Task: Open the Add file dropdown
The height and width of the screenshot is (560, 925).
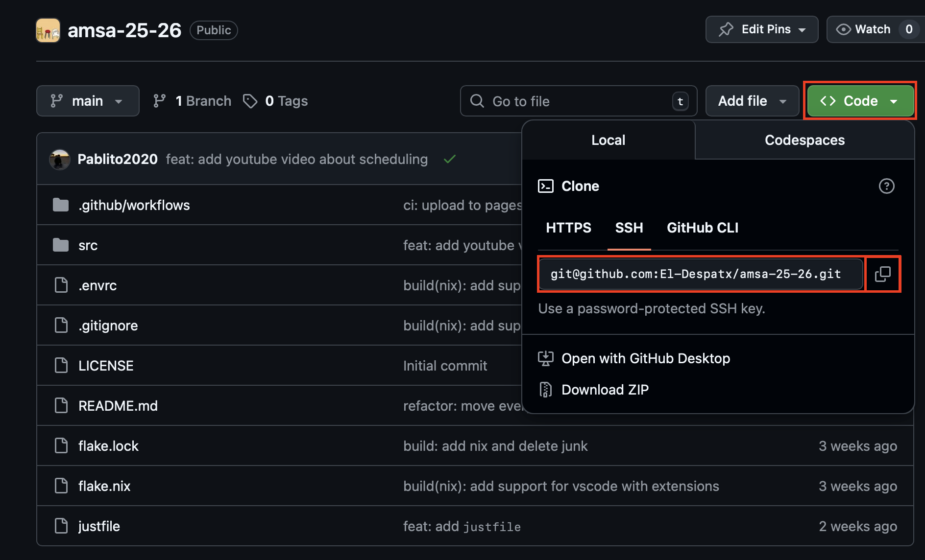Action: click(752, 101)
